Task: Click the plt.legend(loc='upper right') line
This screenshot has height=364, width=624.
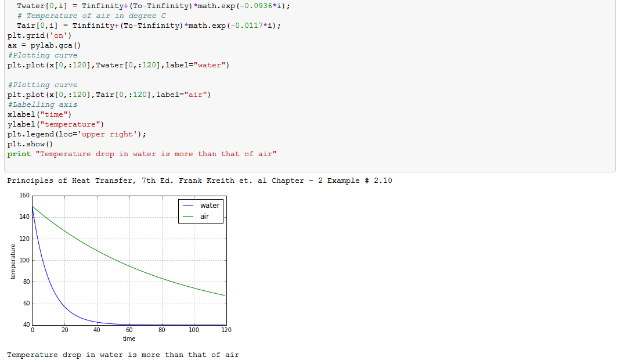Action: tap(77, 134)
